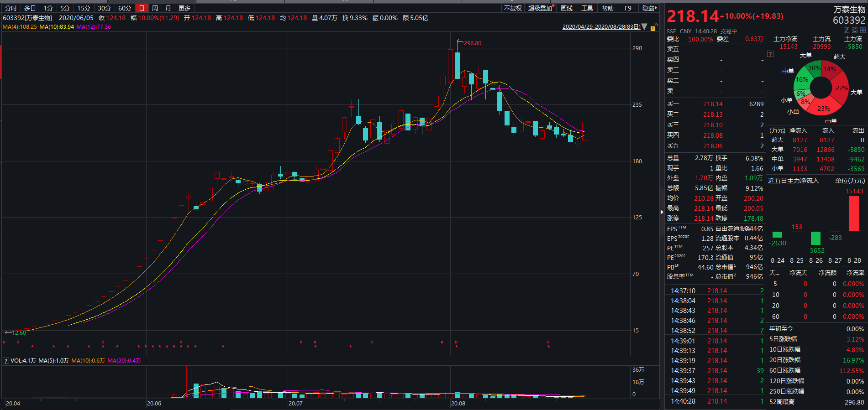The height and width of the screenshot is (410, 868).
Task: Click the VOL indicator help icon
Action: tap(6, 361)
